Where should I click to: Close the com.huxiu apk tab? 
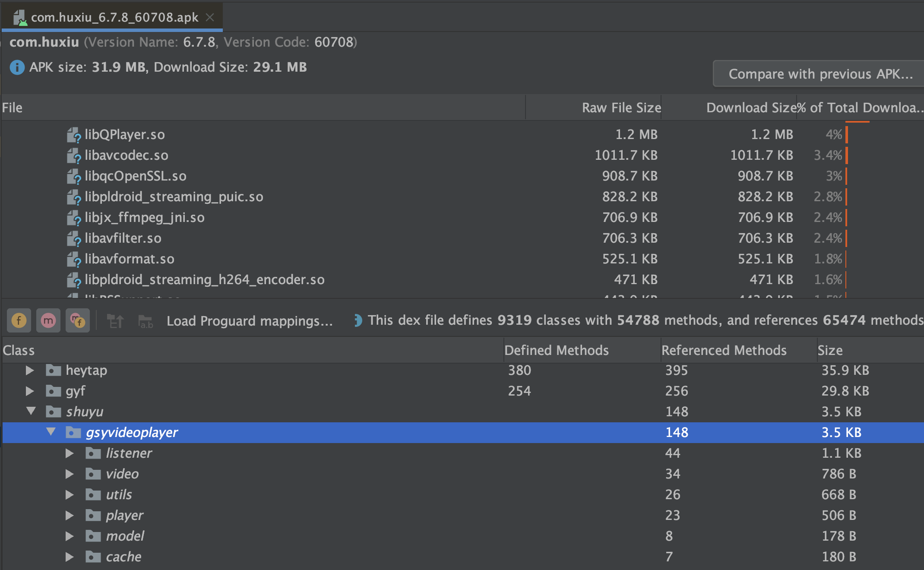point(210,17)
